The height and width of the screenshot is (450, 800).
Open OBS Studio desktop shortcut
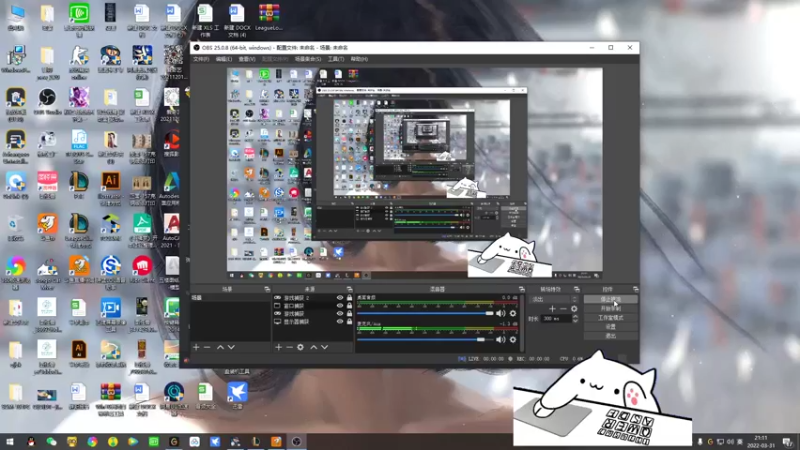pos(47,102)
